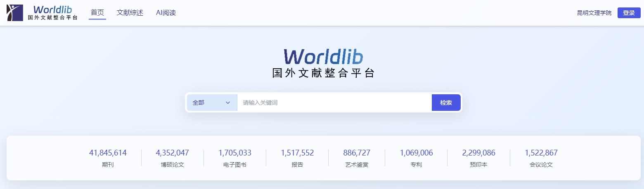This screenshot has height=189, width=644.
Task: Switch to the 文献综述 tab
Action: coord(130,13)
